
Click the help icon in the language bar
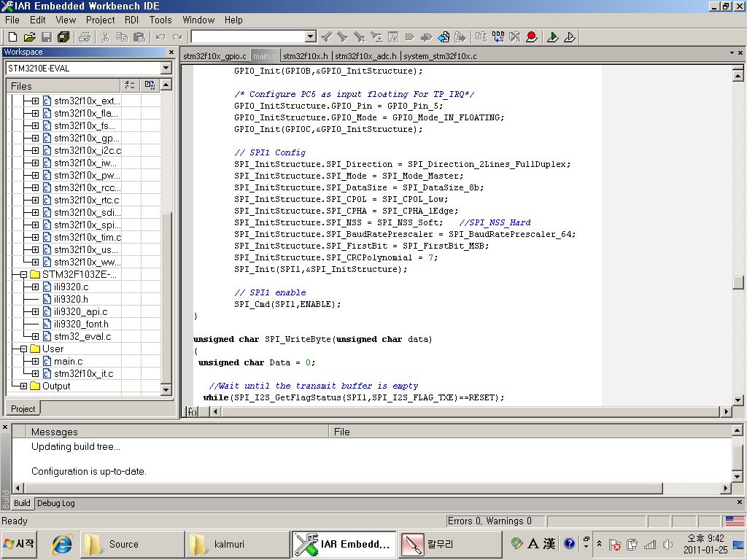[569, 543]
